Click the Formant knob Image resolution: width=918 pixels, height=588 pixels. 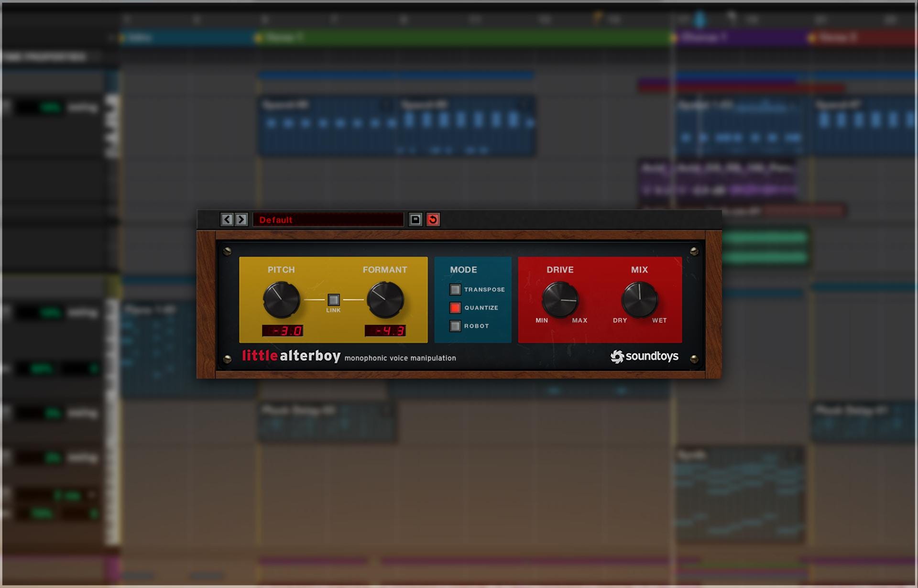pos(385,300)
